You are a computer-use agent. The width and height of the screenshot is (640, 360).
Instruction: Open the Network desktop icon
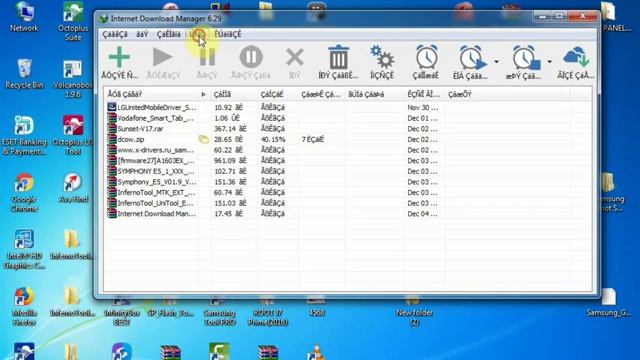pyautogui.click(x=24, y=18)
